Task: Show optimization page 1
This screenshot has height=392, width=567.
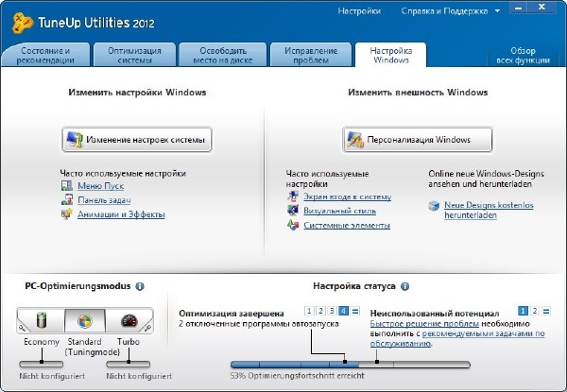Action: pyautogui.click(x=309, y=311)
